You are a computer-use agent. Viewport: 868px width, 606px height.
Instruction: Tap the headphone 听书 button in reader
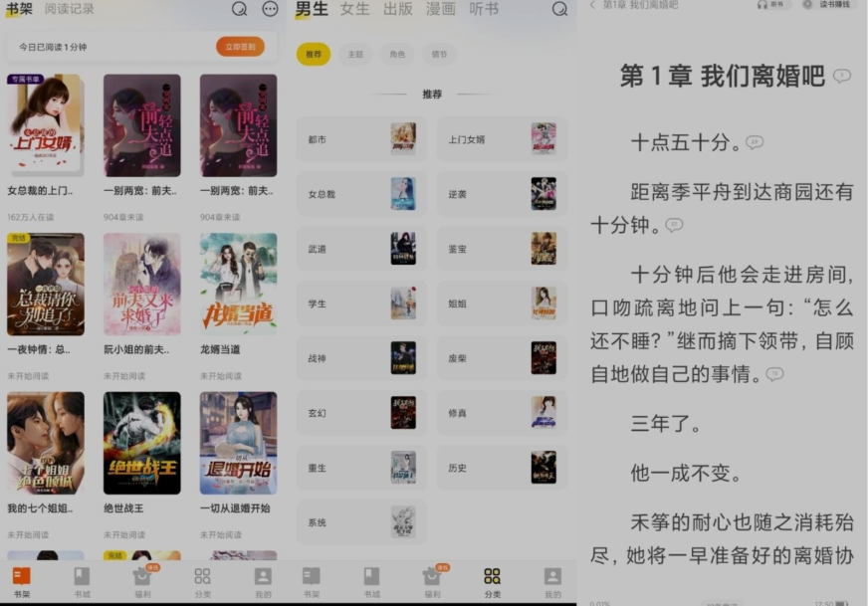770,4
